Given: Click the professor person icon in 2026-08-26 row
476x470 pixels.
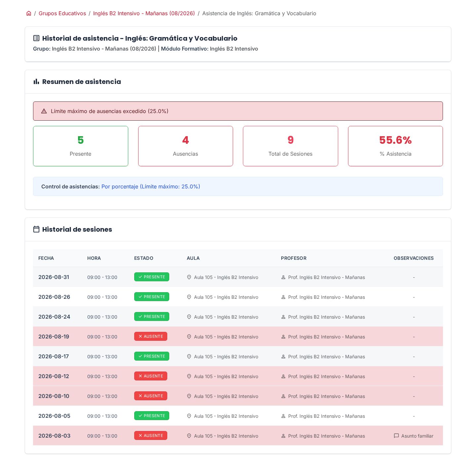Looking at the screenshot, I should tap(283, 297).
